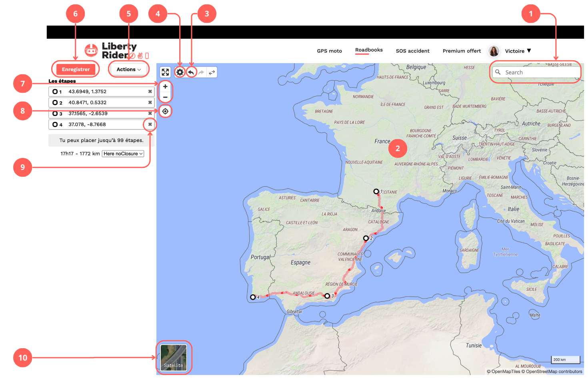Zoom out of the map
This screenshot has height=379, width=588.
click(165, 97)
